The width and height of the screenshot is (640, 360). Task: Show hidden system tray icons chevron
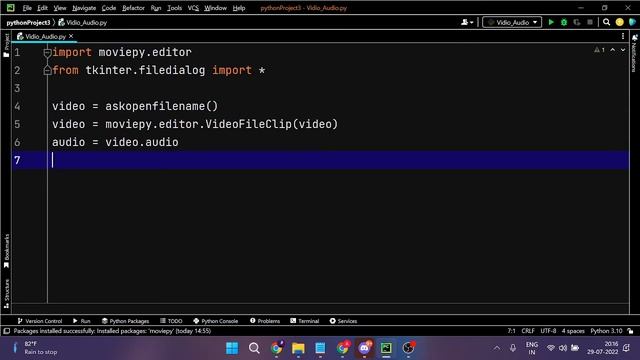coord(497,348)
